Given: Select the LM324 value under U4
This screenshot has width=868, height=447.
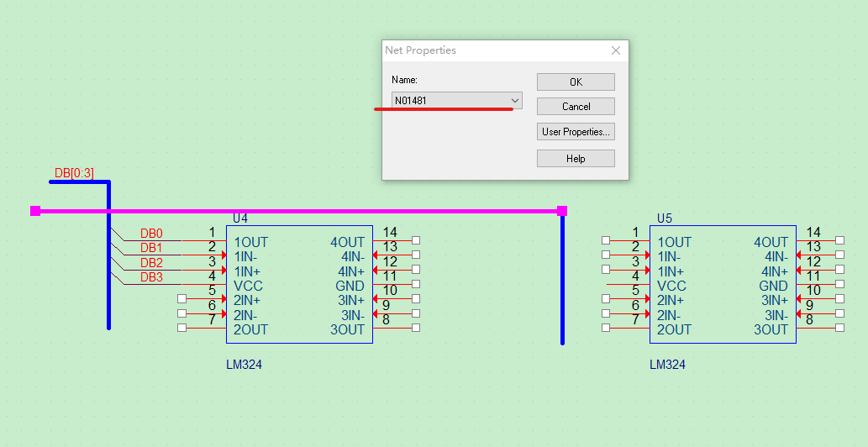Looking at the screenshot, I should tap(244, 365).
